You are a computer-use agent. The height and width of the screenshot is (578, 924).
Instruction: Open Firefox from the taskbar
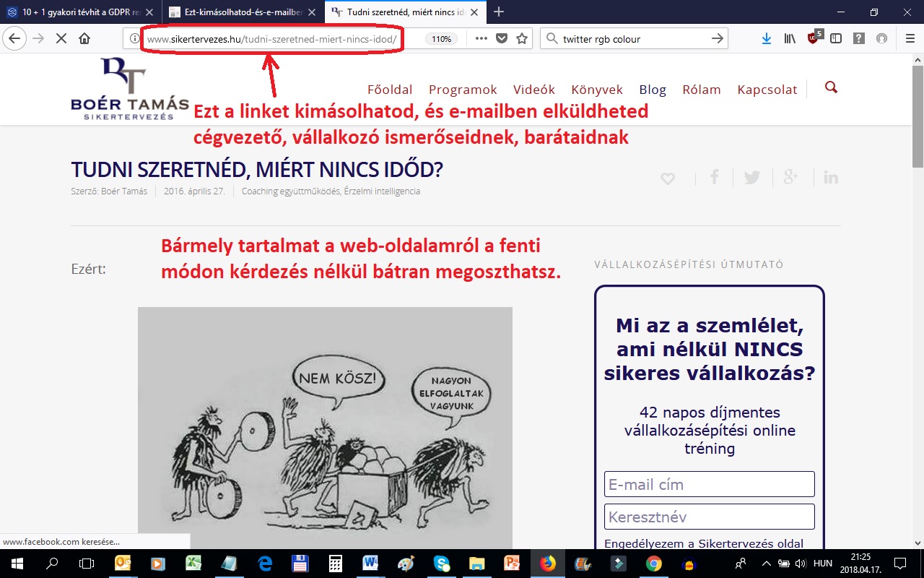click(548, 564)
